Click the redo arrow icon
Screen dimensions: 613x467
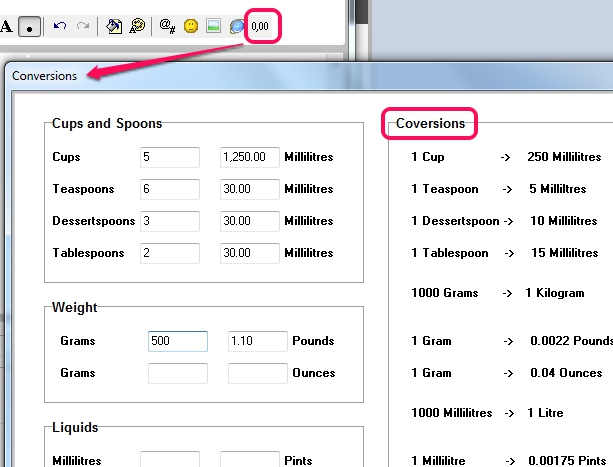pyautogui.click(x=83, y=26)
